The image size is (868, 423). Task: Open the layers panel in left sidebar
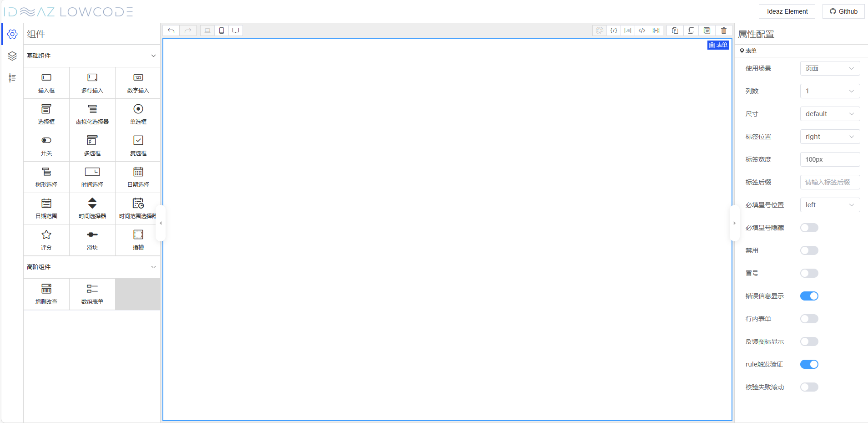coord(12,56)
